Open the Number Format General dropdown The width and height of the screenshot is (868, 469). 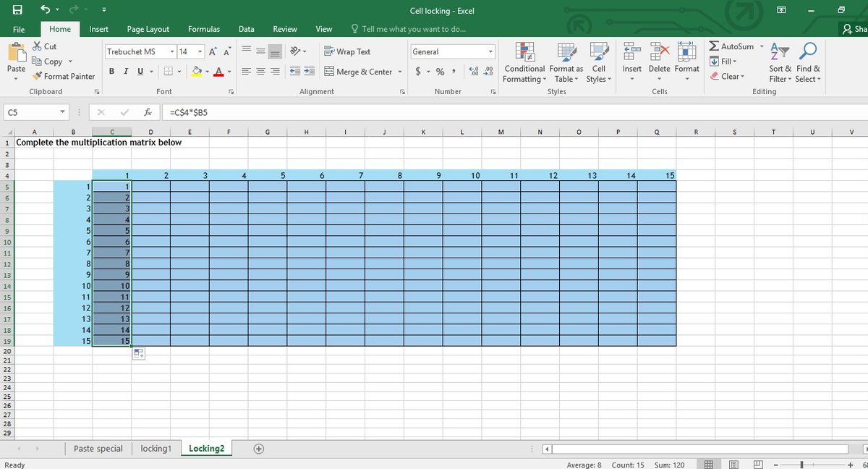click(490, 51)
